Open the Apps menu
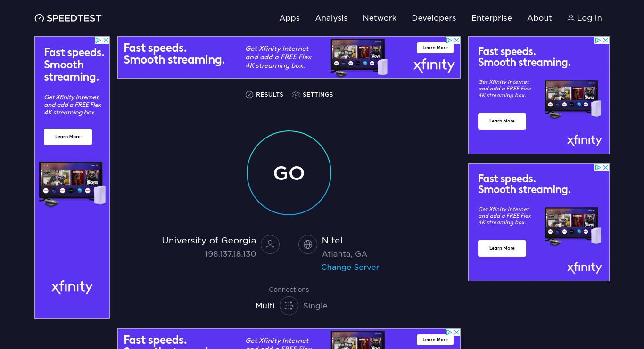Screen dimensions: 644x349 pyautogui.click(x=289, y=18)
